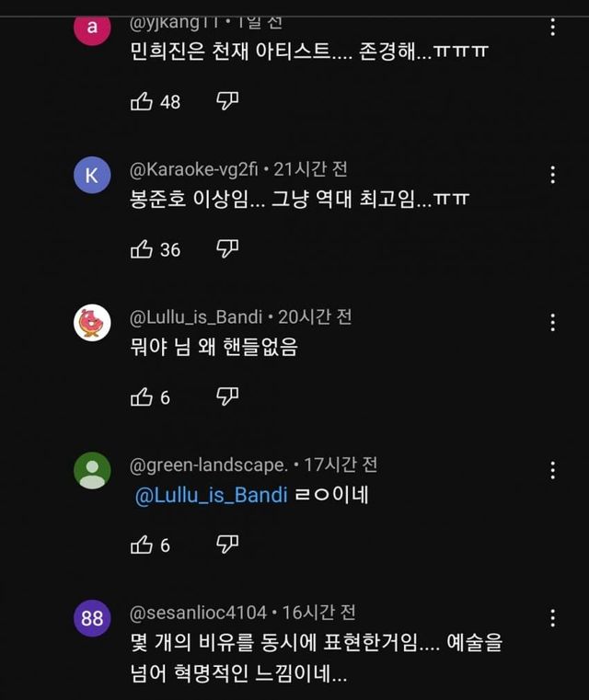
Task: Open three-dot menu for @Lullu_is_Bandi comment
Action: (x=552, y=323)
